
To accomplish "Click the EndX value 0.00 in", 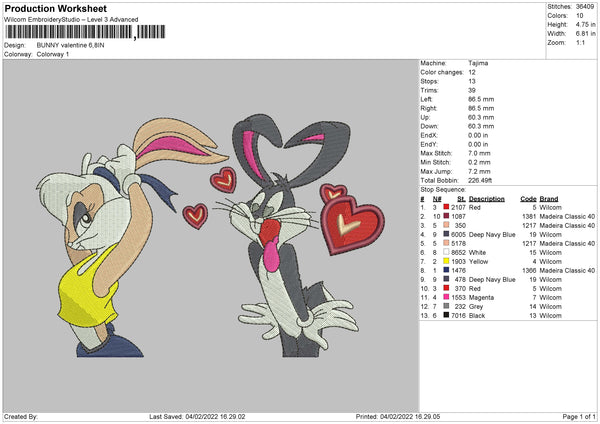I will [x=478, y=135].
